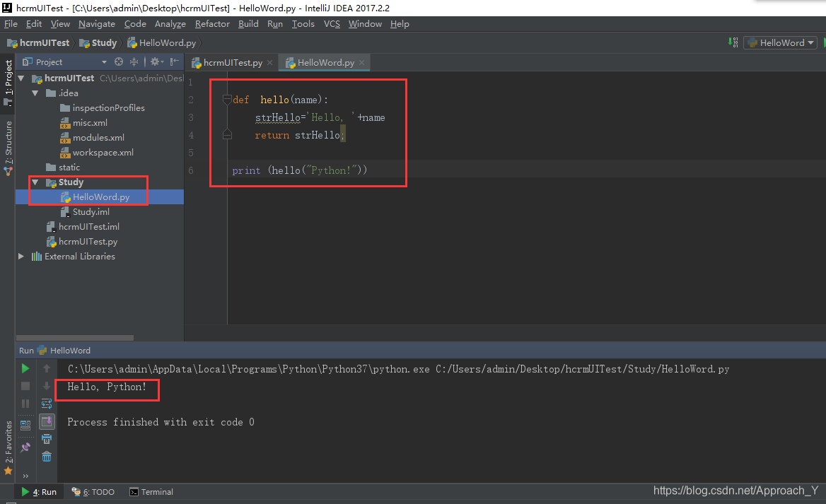Click the stop process square icon
Image resolution: width=826 pixels, height=504 pixels.
(x=25, y=386)
